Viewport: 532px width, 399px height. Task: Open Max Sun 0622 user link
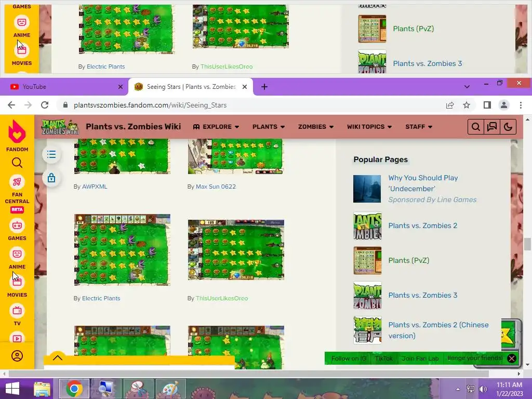coord(216,187)
